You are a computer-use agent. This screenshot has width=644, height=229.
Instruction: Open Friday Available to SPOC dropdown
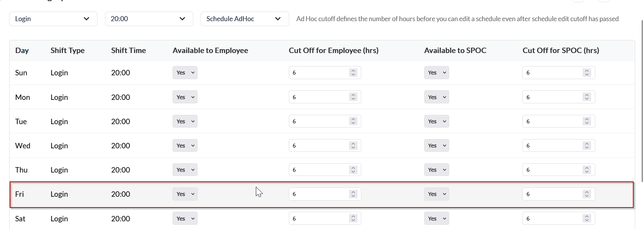point(436,194)
